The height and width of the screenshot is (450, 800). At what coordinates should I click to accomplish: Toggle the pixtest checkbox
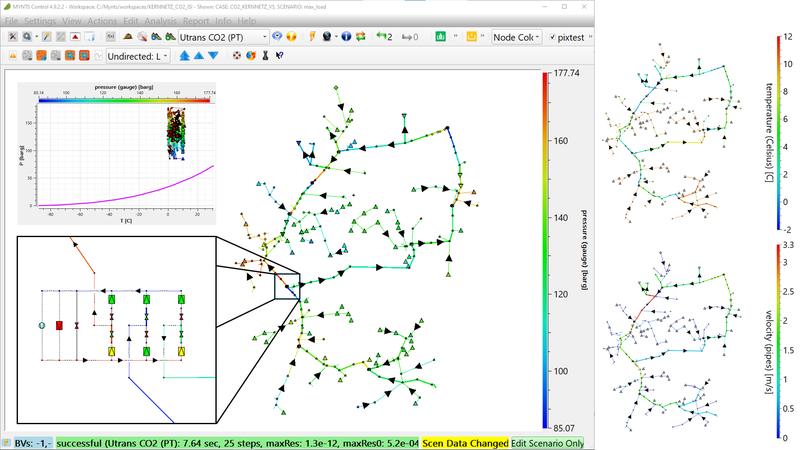(x=553, y=37)
